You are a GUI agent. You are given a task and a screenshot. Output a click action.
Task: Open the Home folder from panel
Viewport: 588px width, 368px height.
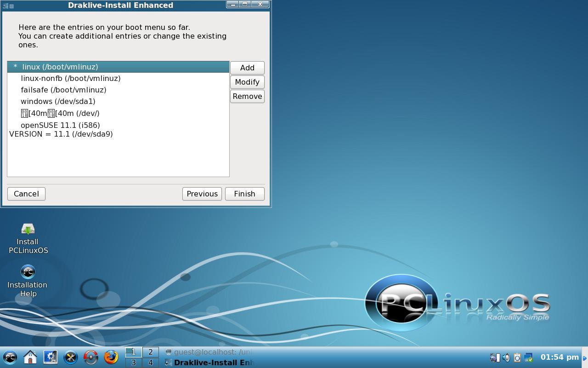pos(30,357)
